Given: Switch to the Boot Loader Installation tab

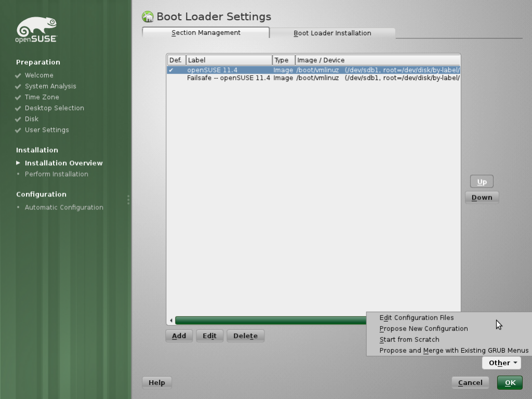Looking at the screenshot, I should pyautogui.click(x=332, y=33).
